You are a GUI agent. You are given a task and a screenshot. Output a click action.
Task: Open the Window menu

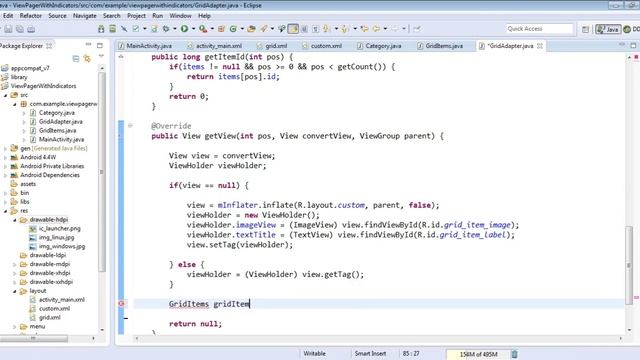coord(180,16)
